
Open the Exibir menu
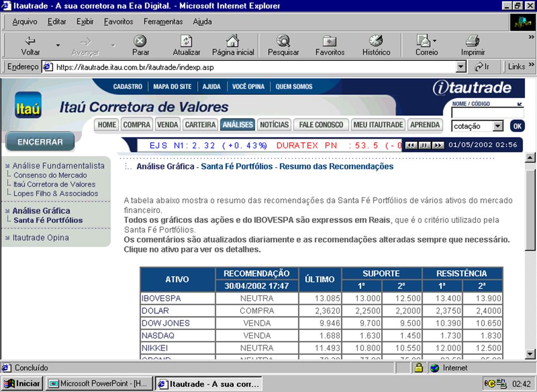tap(85, 22)
